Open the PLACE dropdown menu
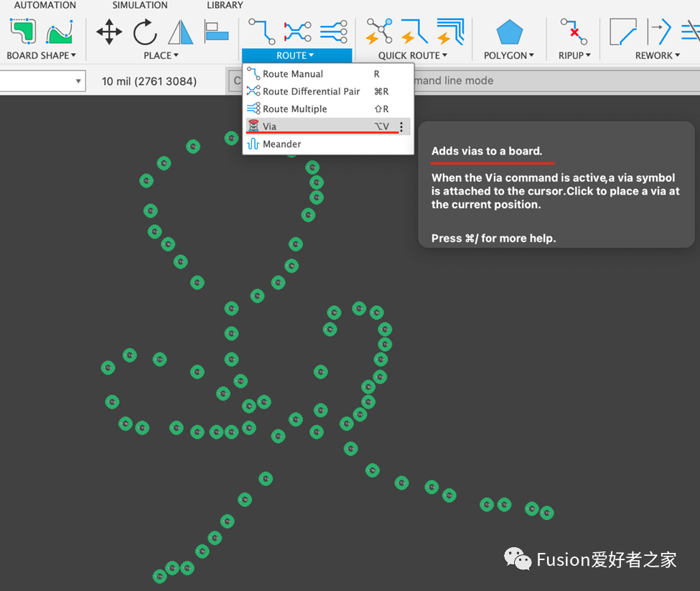This screenshot has width=700, height=591. pyautogui.click(x=161, y=55)
